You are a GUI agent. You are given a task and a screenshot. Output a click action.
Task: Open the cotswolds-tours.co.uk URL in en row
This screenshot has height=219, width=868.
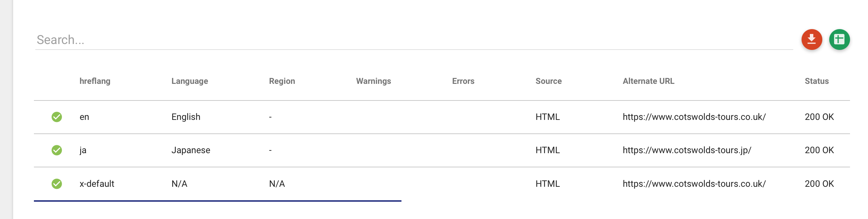click(694, 117)
